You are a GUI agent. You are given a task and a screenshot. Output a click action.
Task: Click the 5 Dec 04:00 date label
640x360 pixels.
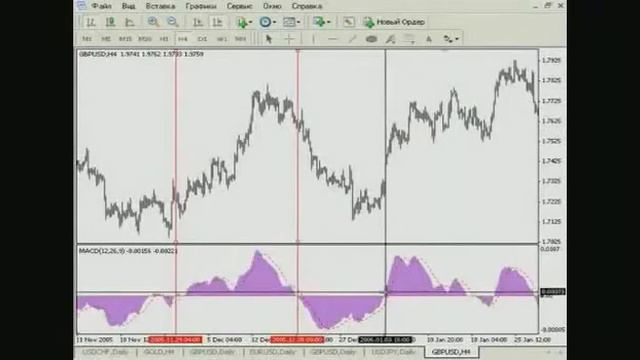tap(224, 340)
